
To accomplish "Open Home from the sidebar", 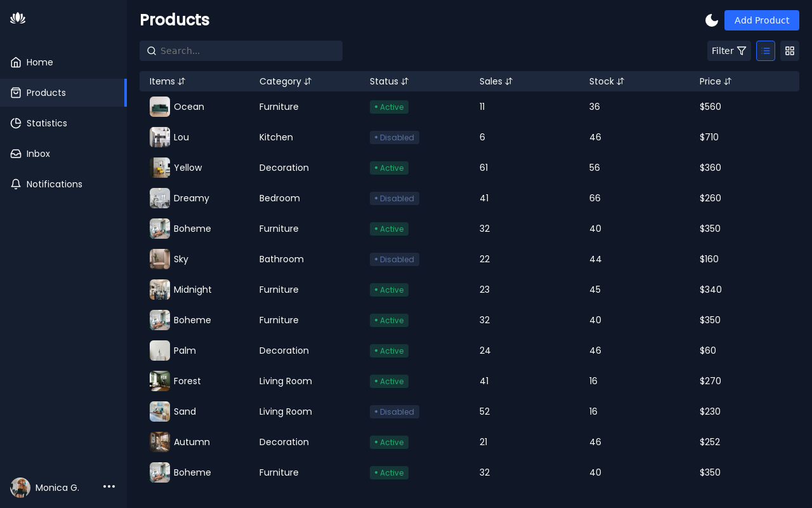I will pos(39,62).
